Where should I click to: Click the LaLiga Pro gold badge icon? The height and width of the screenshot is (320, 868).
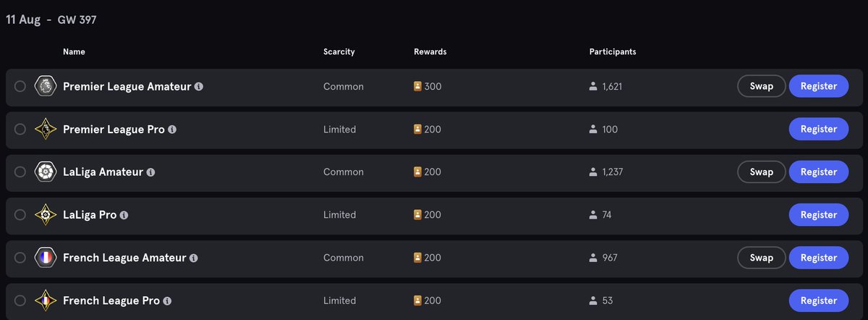(46, 215)
